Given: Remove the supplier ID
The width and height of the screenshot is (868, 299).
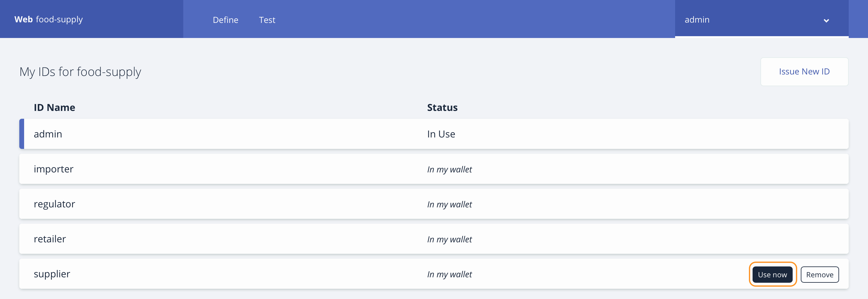Looking at the screenshot, I should pyautogui.click(x=819, y=274).
